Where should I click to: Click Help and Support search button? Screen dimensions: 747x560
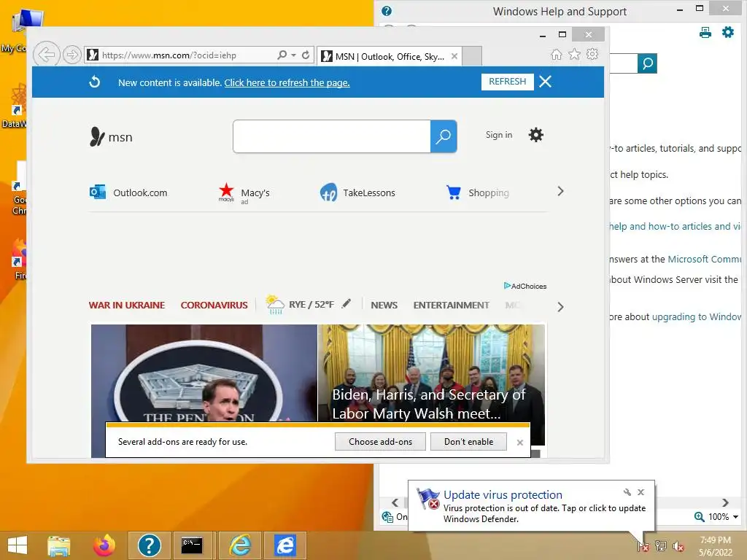tap(648, 63)
